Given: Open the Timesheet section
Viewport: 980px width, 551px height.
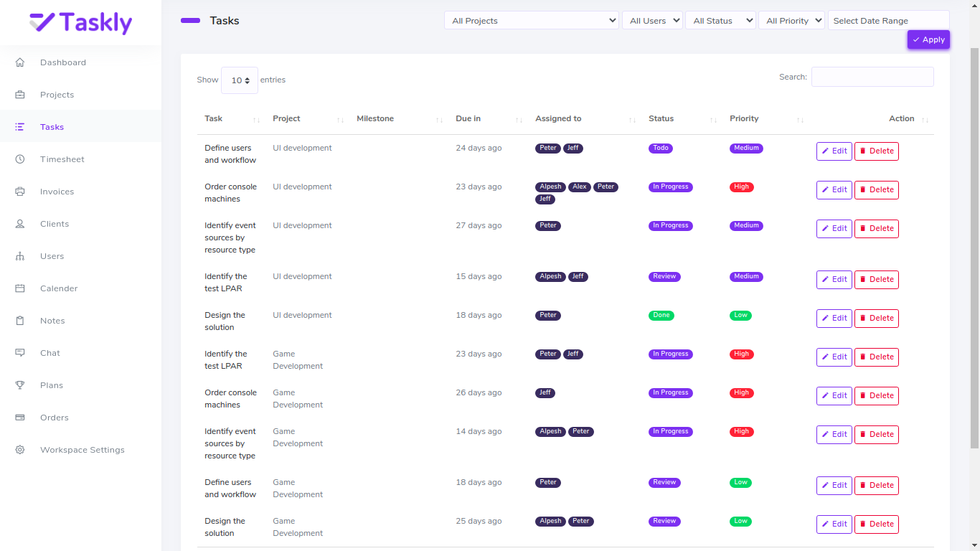Looking at the screenshot, I should pyautogui.click(x=60, y=159).
